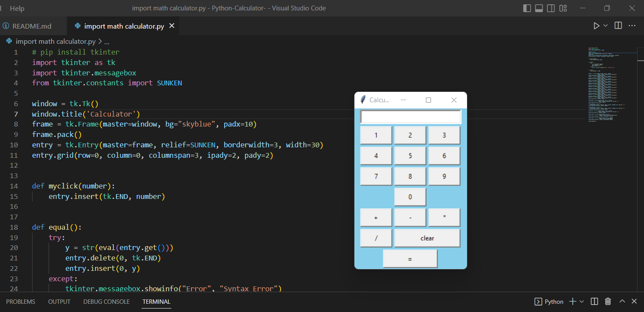Click the Calculator entry field
This screenshot has width=644, height=312.
coord(411,117)
